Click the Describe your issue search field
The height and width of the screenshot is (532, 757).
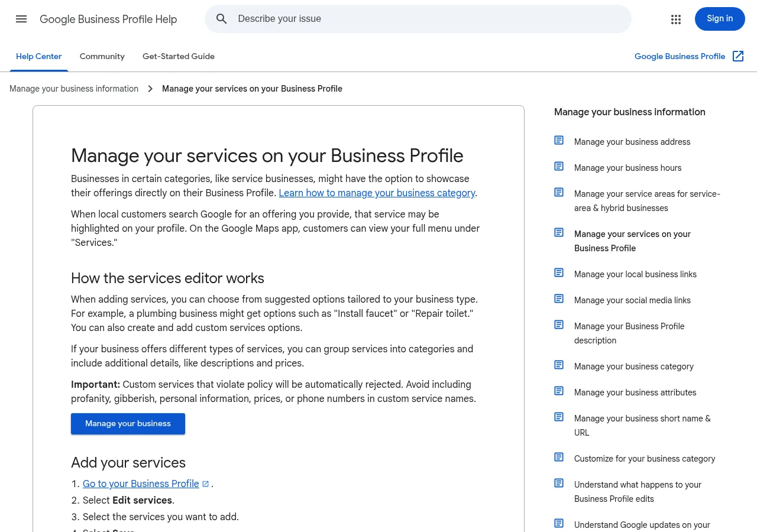418,19
